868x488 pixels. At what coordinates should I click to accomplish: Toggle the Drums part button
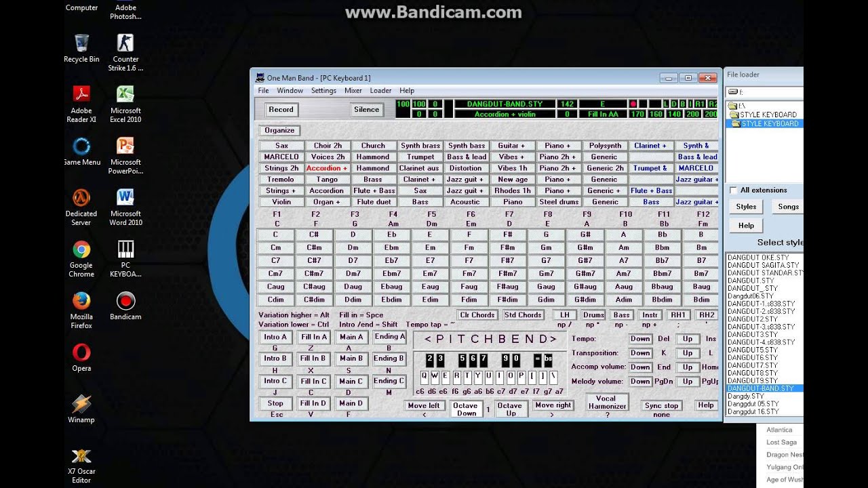pyautogui.click(x=593, y=315)
